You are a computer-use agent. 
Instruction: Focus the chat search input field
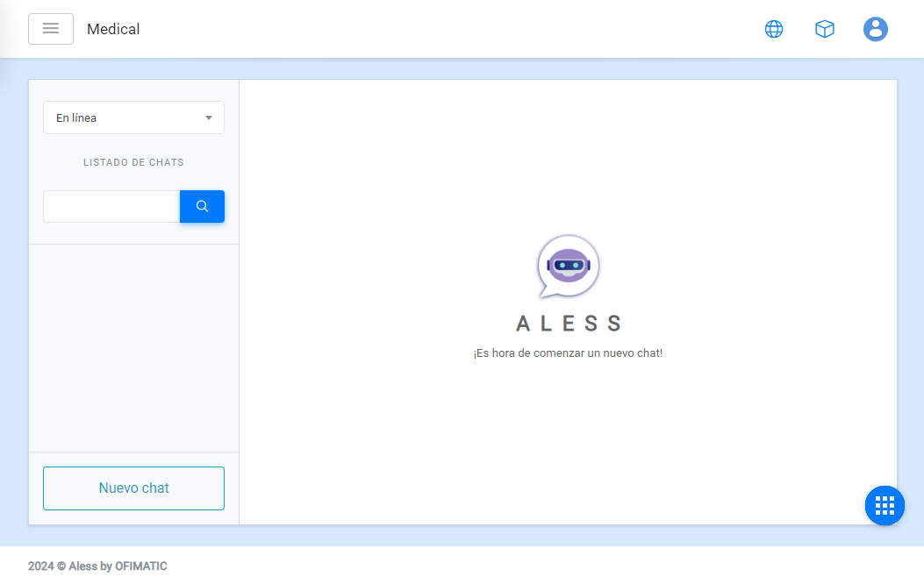pos(111,207)
